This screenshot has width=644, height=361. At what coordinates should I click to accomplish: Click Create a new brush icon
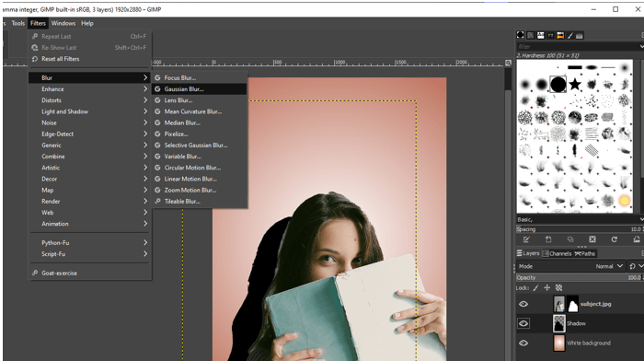(548, 239)
